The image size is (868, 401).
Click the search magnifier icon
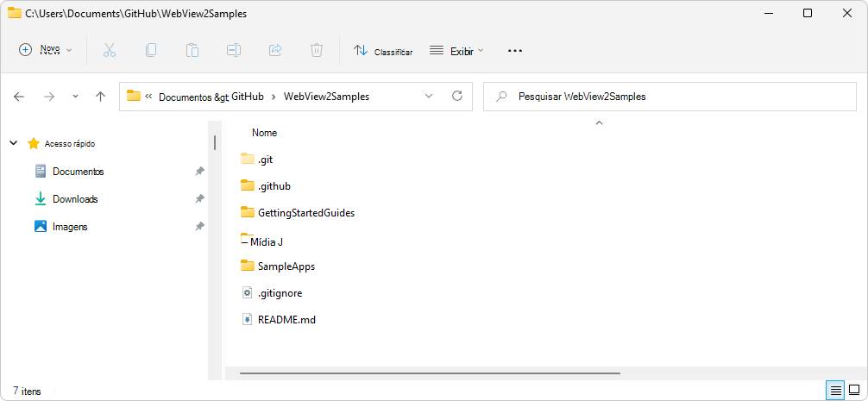(x=501, y=97)
